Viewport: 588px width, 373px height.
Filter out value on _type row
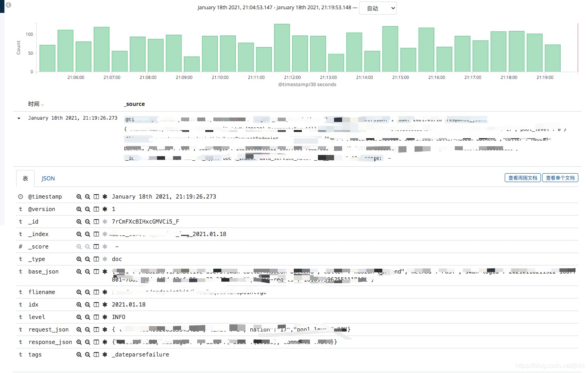[x=87, y=259]
